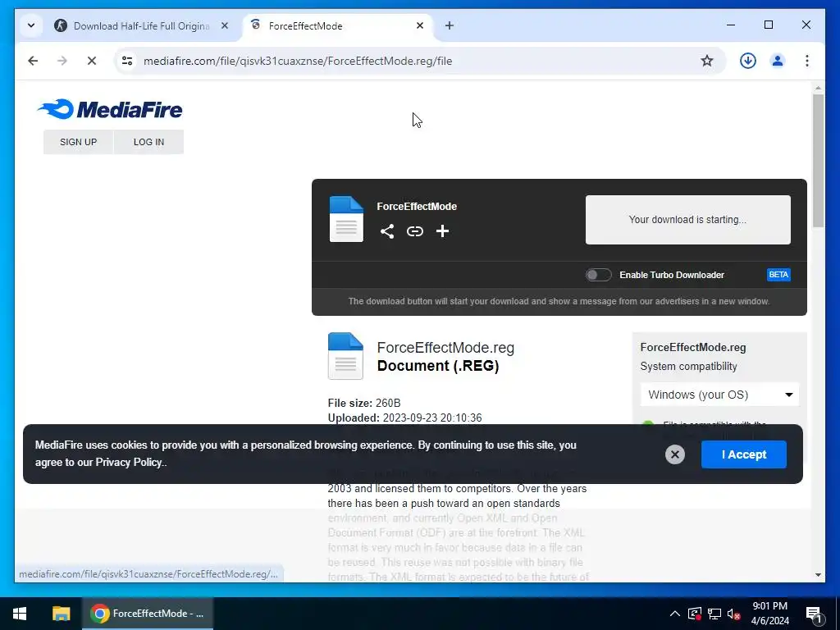Select the ForceEffectMode browser tab
Image resolution: width=840 pixels, height=630 pixels.
point(337,25)
